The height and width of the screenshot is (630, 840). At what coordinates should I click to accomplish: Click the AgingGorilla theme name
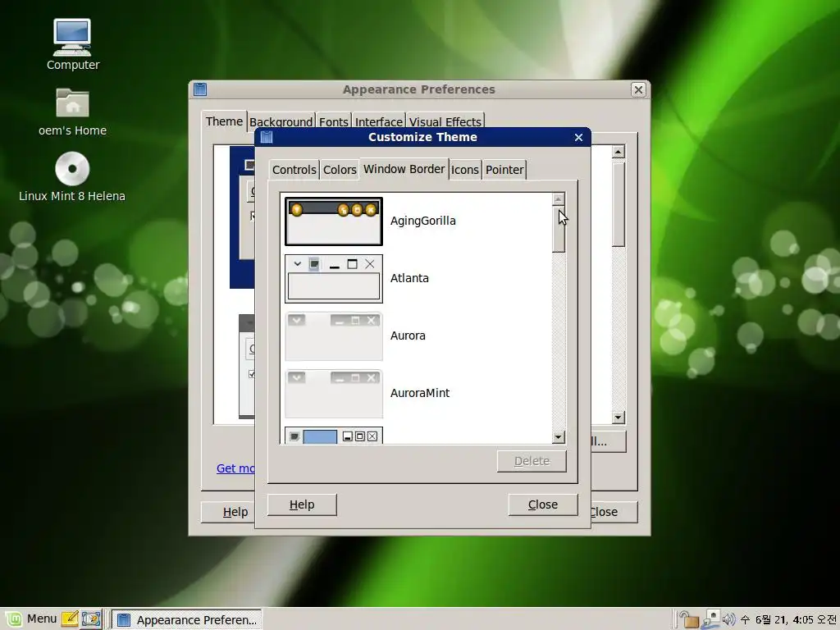[x=422, y=221]
